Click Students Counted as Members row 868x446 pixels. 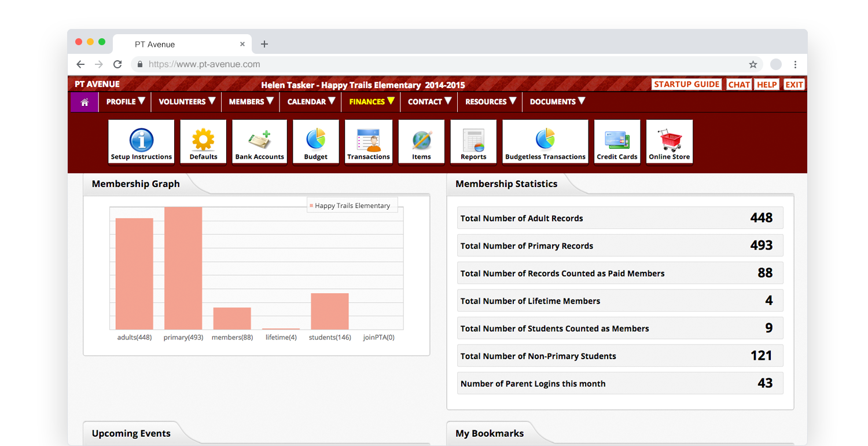pos(620,328)
